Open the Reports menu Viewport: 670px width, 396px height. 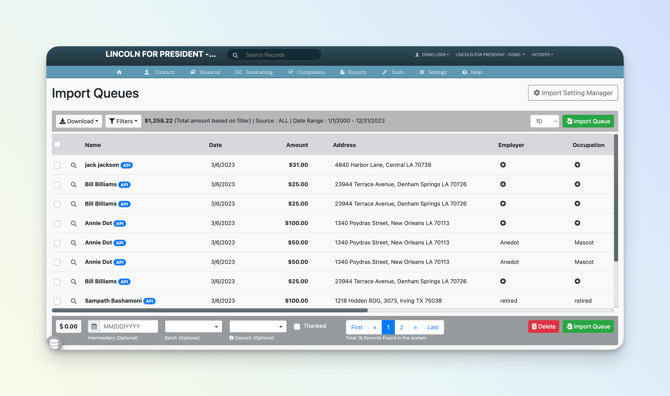[353, 72]
